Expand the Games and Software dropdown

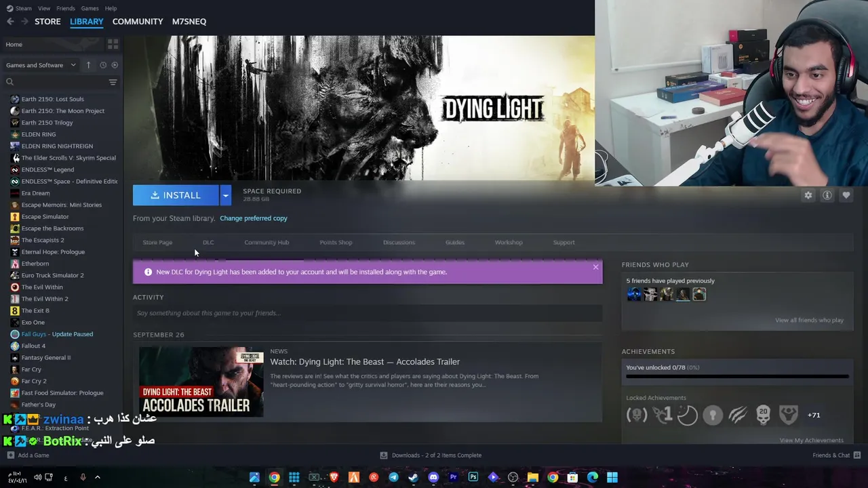pos(41,65)
